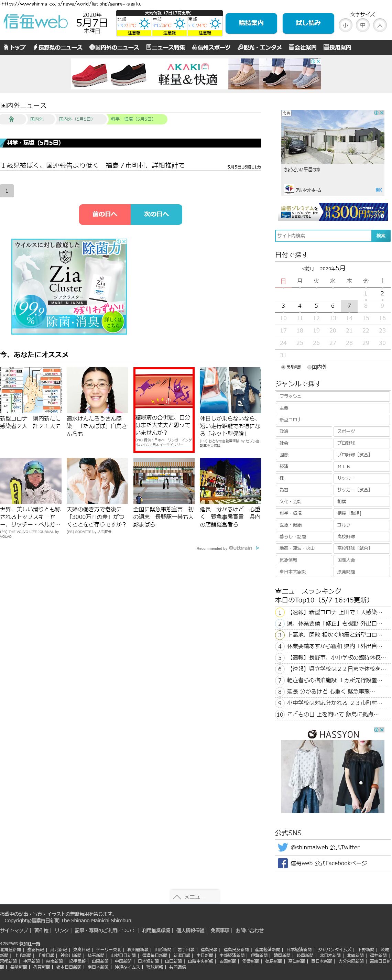The height and width of the screenshot is (980, 392).
Task: Open the 長野県のニュース menu
Action: coord(58,47)
